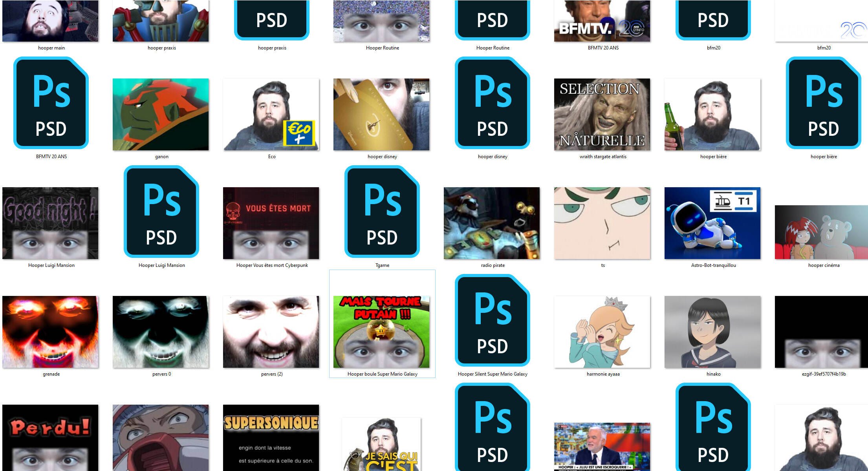Image resolution: width=868 pixels, height=471 pixels.
Task: Click Hooper Silent Super Mario Galaxy PSD icon
Action: [x=492, y=320]
